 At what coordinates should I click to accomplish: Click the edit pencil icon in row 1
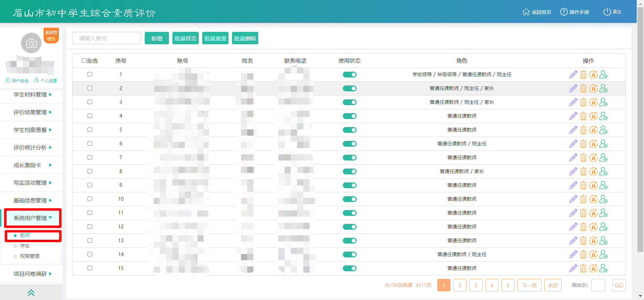[x=573, y=74]
